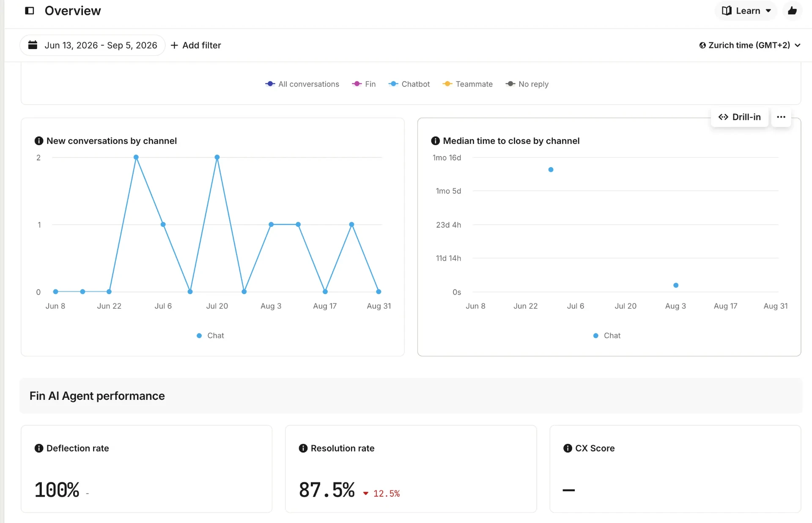Click Add filter button
This screenshot has width=812, height=523.
(195, 45)
